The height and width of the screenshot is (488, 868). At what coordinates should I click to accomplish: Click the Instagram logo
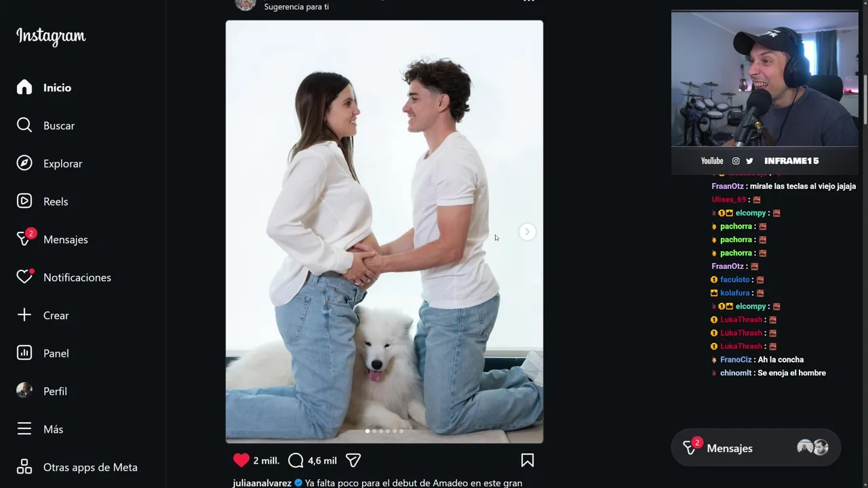51,37
